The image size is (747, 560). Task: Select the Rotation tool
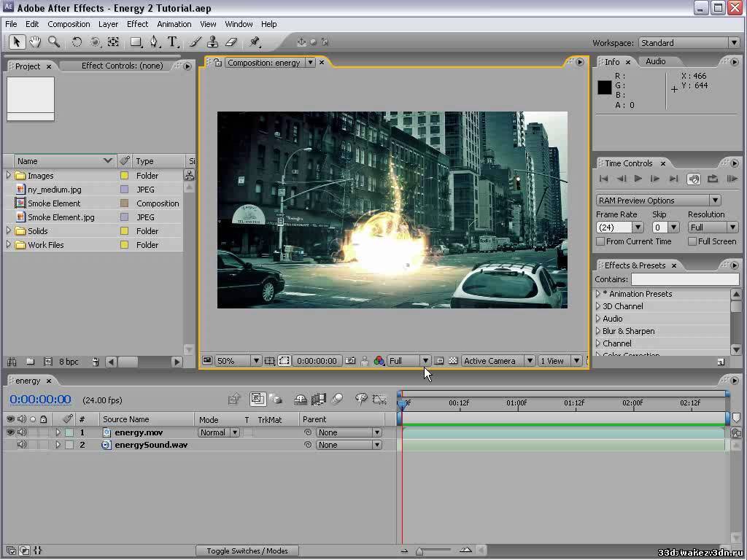pyautogui.click(x=77, y=42)
